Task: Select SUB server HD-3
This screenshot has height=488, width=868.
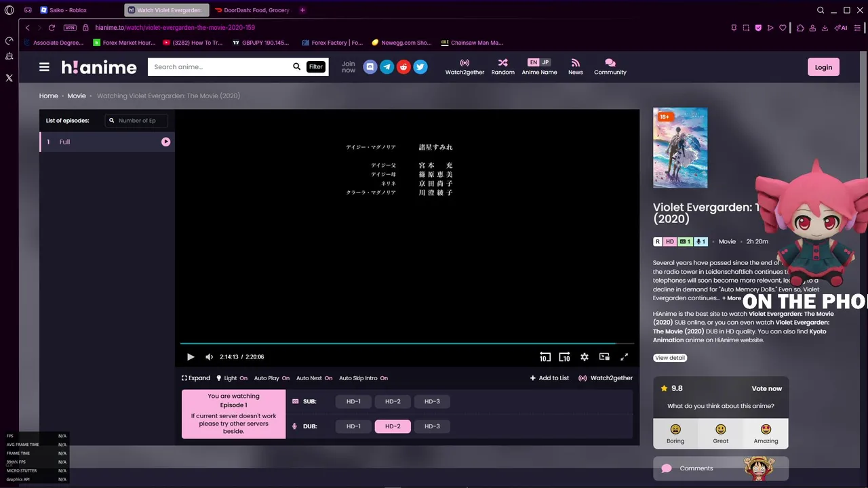Action: (x=432, y=401)
